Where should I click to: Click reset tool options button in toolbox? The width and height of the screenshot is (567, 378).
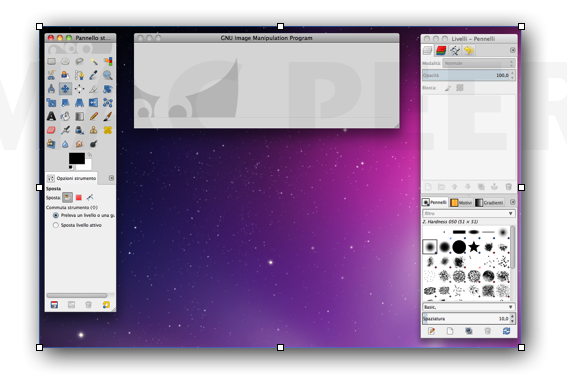click(106, 305)
